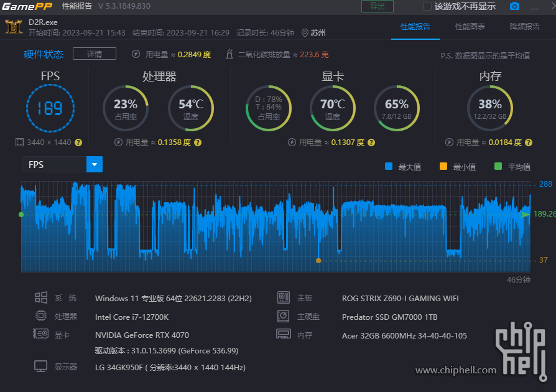Viewport: 556px width, 392px height.
Task: Click the motherboard icon beside ROG STRIX
Action: tap(284, 297)
